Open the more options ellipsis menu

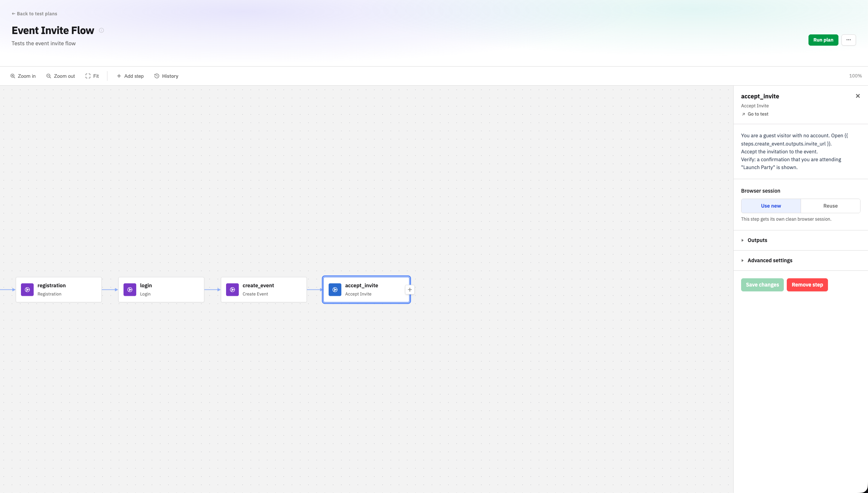849,40
